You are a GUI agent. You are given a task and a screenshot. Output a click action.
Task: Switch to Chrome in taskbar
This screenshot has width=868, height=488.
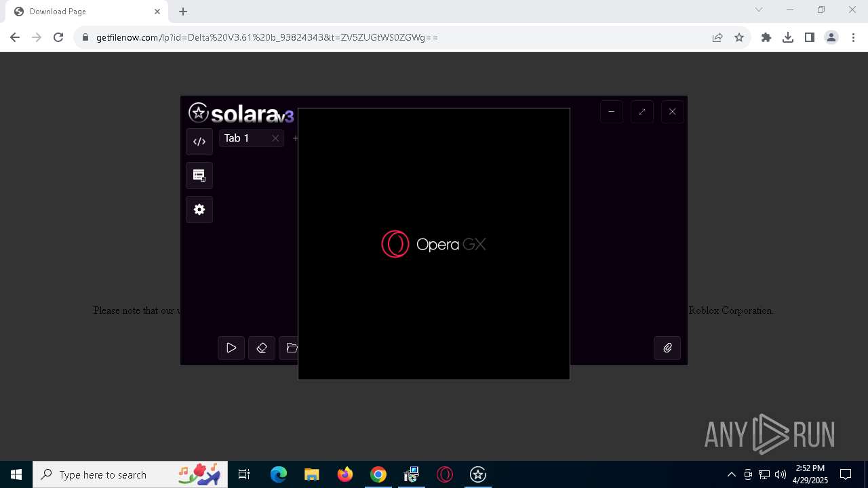point(378,474)
